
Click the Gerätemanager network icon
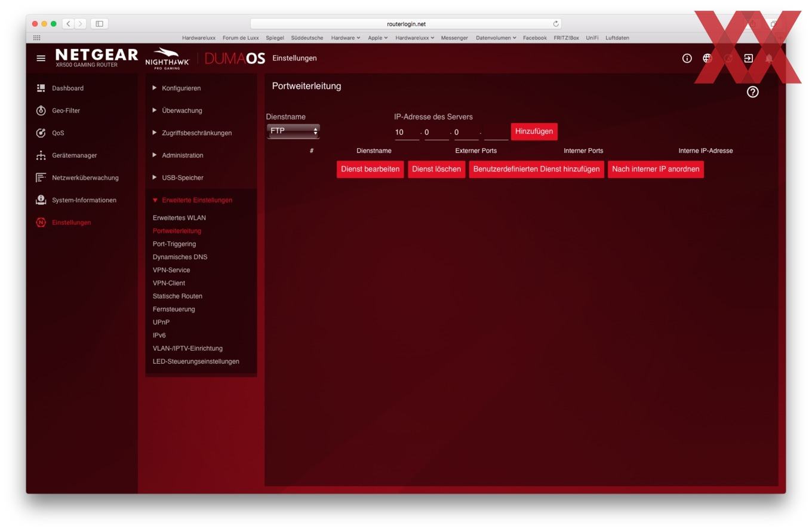click(41, 155)
